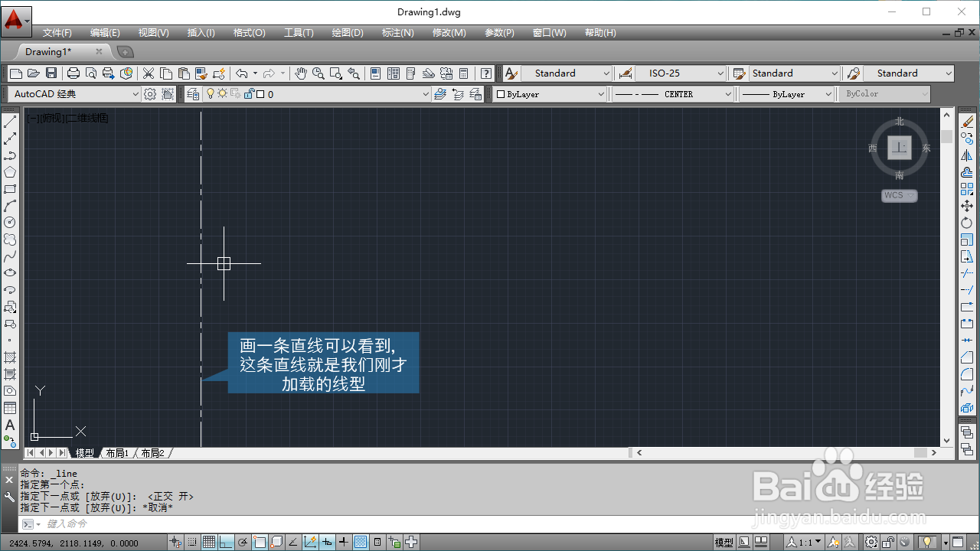This screenshot has height=551, width=980.
Task: Click the Undo arrow icon
Action: (241, 73)
